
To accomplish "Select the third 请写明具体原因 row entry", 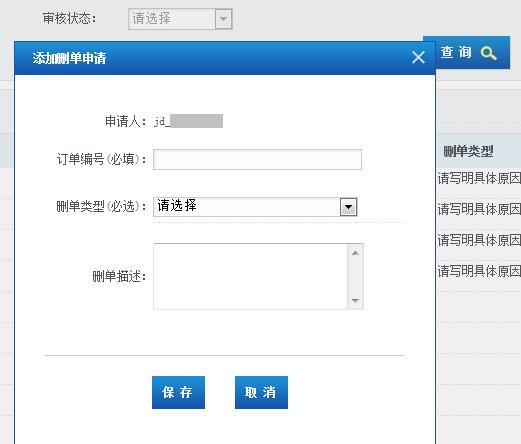I will tap(479, 240).
